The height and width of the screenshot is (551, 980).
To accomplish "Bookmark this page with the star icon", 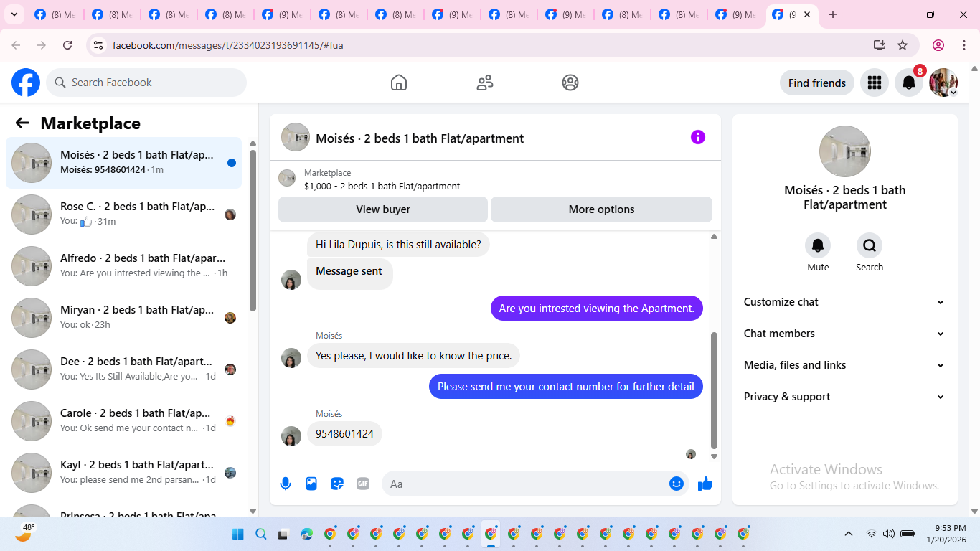I will 903,45.
